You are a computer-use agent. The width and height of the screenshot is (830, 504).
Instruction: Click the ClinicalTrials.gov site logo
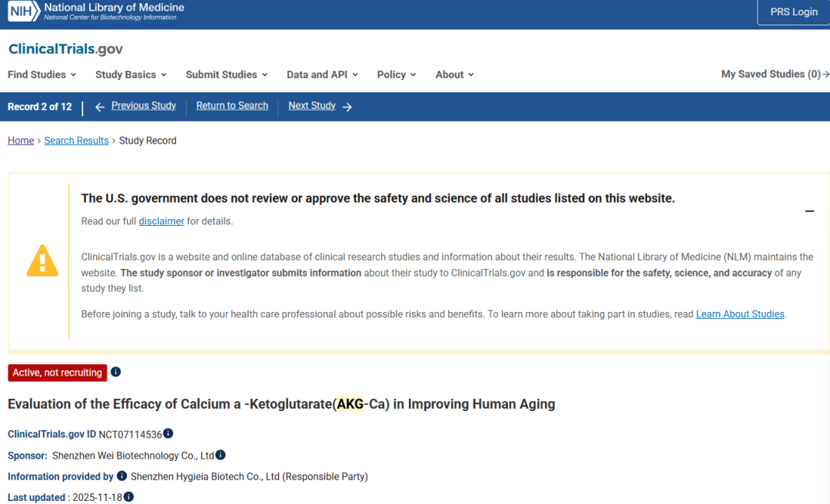click(x=65, y=48)
